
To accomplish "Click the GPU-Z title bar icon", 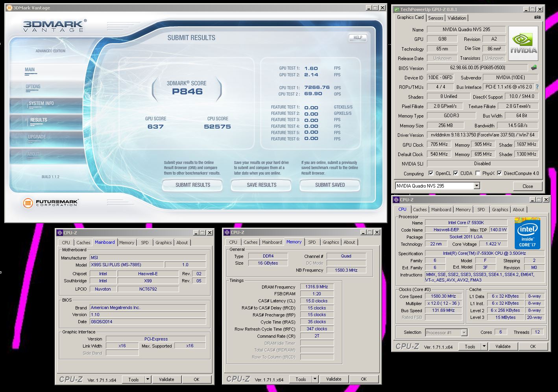I will click(x=396, y=9).
